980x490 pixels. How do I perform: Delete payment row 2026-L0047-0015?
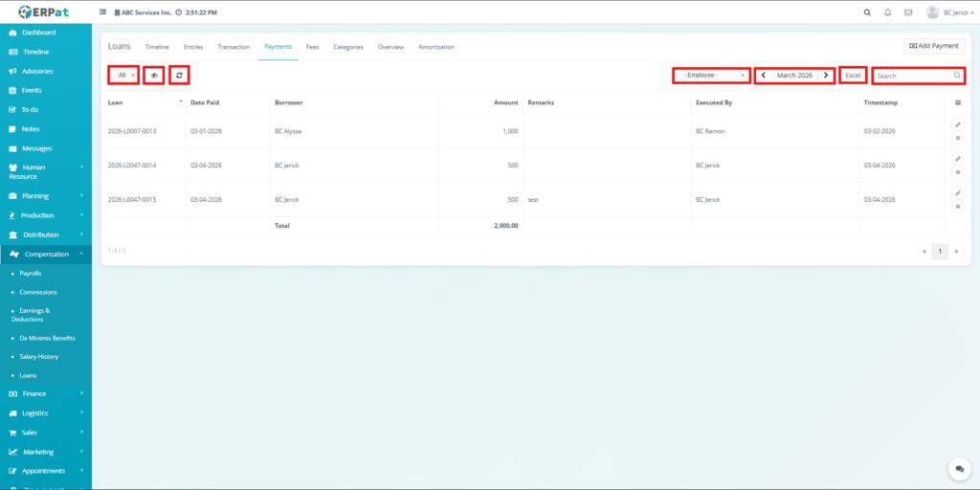tap(958, 207)
